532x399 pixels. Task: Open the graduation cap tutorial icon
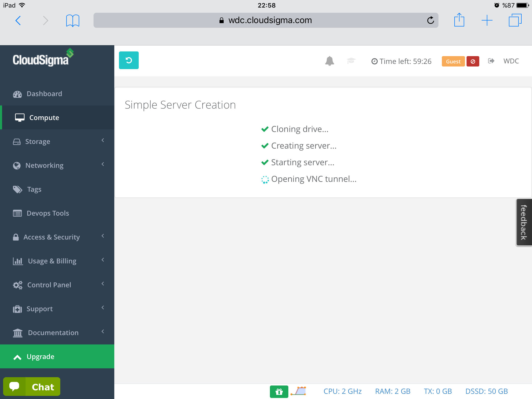(x=351, y=61)
